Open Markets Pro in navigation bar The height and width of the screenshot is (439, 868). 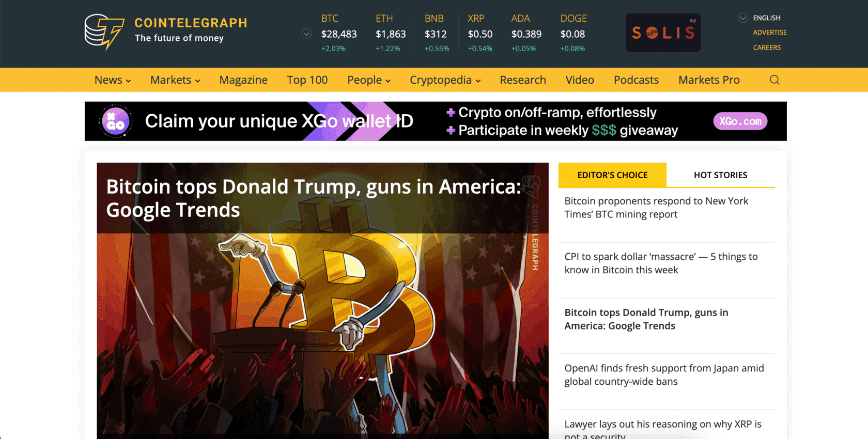click(x=709, y=80)
